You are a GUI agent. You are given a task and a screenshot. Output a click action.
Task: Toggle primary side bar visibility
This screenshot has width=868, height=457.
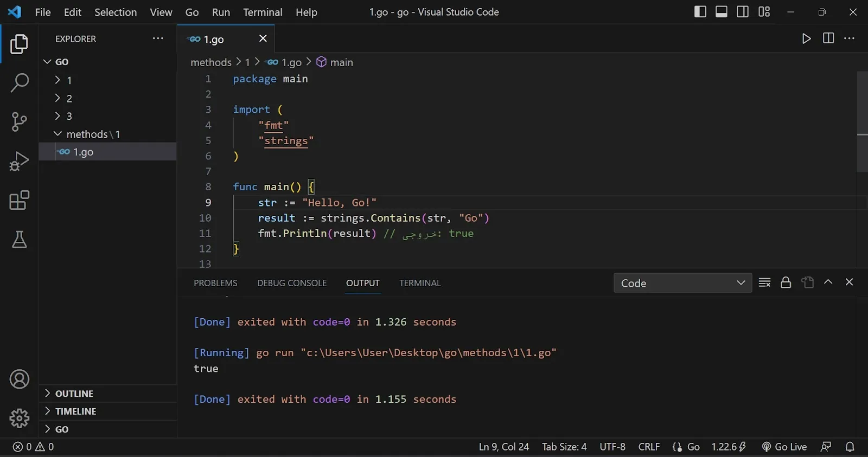[700, 11]
